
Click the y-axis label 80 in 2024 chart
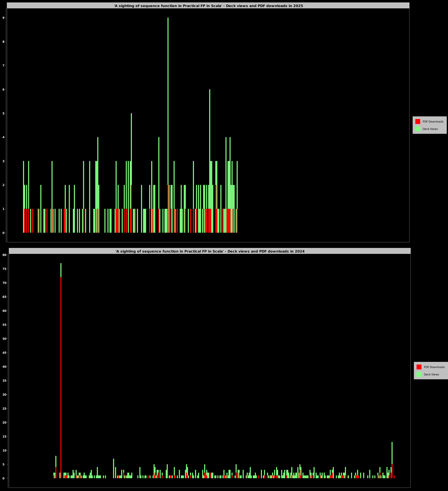[x=4, y=255]
